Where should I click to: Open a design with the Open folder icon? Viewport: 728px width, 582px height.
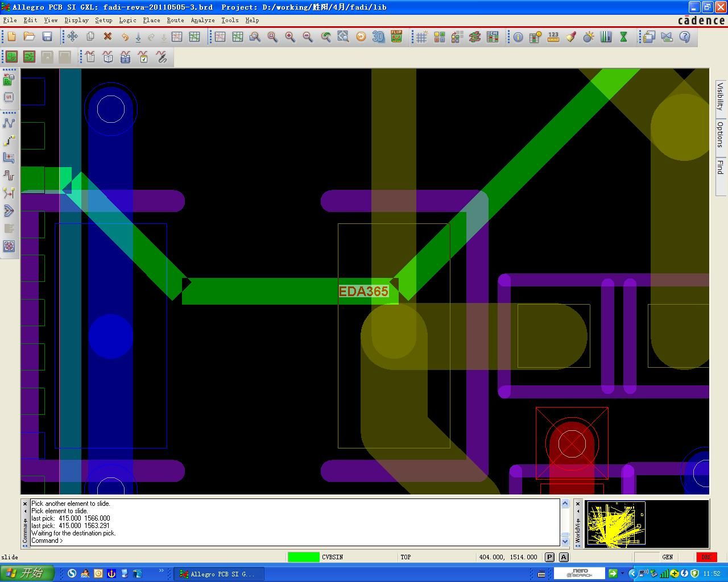(29, 37)
